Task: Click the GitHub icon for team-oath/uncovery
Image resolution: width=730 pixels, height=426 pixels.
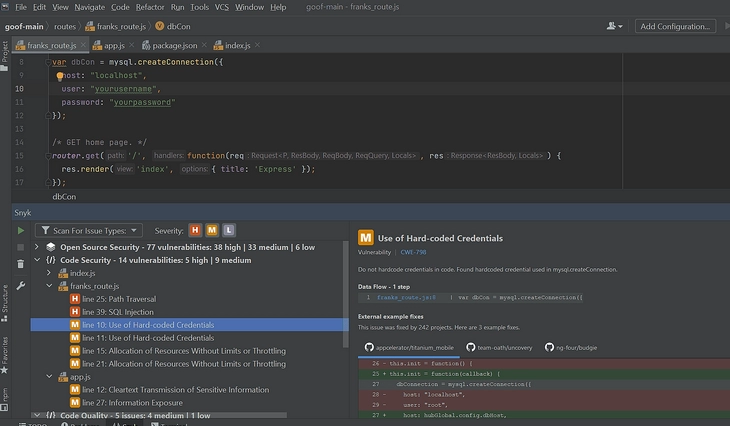Action: 471,347
